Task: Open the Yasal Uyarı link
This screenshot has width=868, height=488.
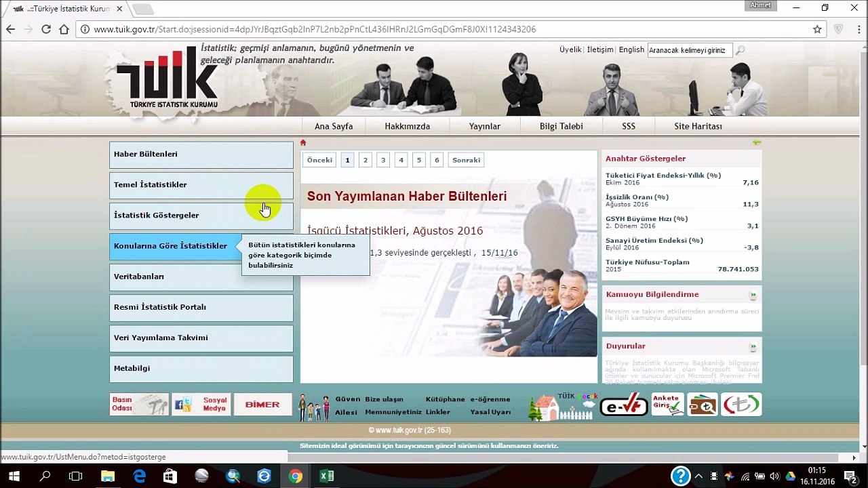Action: tap(490, 412)
